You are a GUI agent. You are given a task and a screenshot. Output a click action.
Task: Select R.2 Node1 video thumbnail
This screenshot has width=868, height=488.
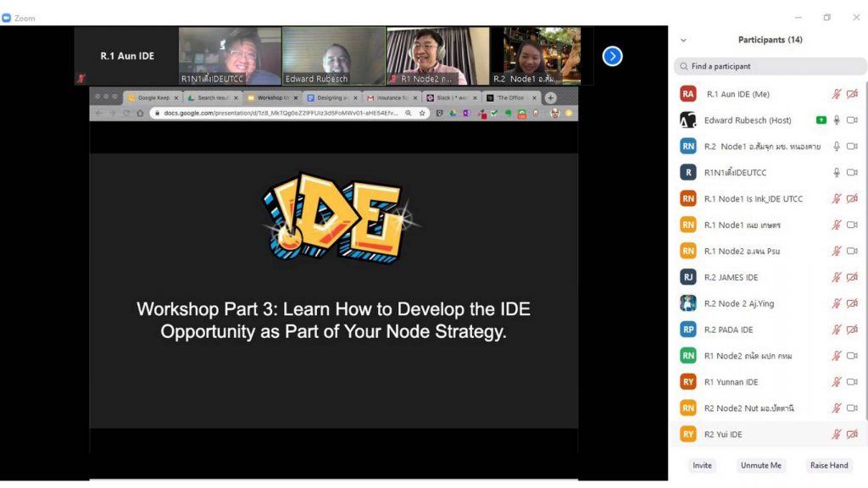(x=536, y=56)
